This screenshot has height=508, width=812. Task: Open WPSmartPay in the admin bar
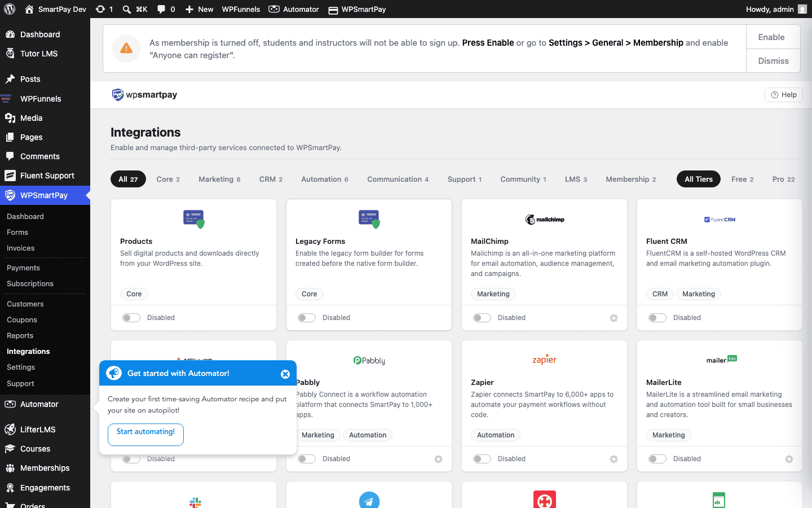pyautogui.click(x=357, y=9)
